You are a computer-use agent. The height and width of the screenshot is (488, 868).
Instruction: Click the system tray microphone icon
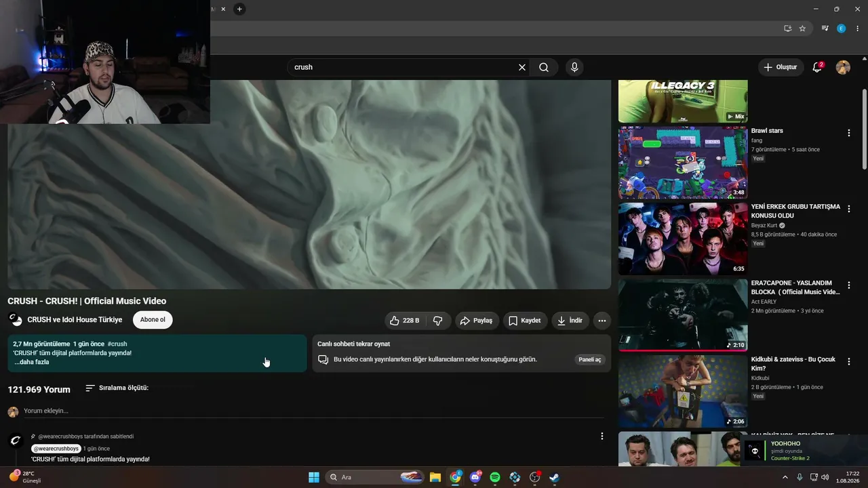[800, 477]
